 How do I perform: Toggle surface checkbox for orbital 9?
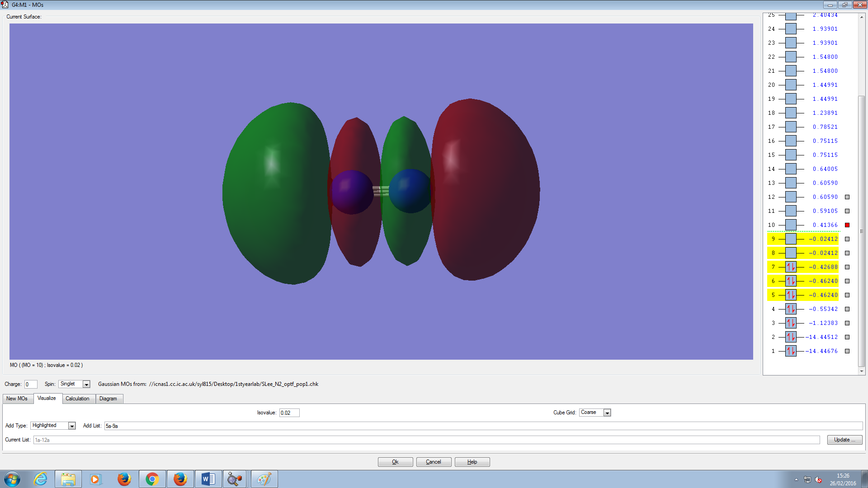pyautogui.click(x=847, y=239)
